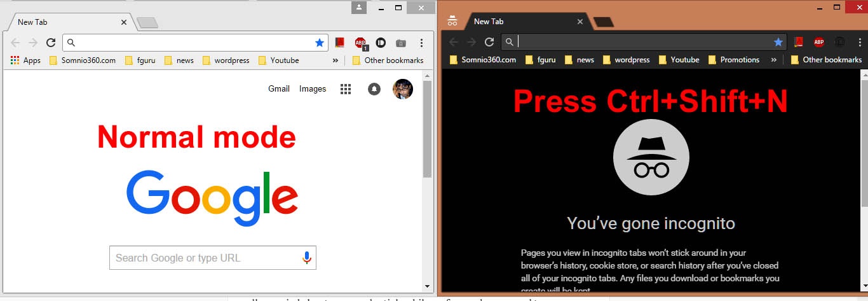Open the Chrome three-dot menu in normal window
Viewport: 868px width, 301px height.
[x=421, y=43]
